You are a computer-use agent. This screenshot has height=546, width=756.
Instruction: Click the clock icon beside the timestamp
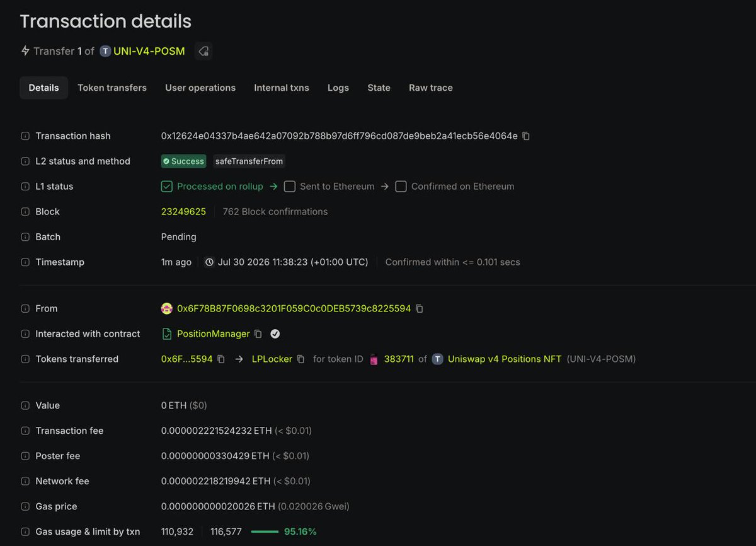(210, 262)
